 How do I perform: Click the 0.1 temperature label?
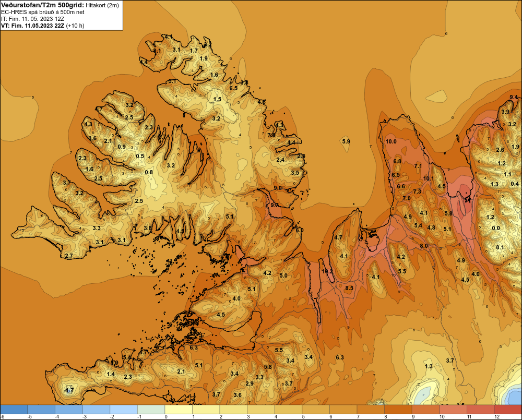click(500, 247)
